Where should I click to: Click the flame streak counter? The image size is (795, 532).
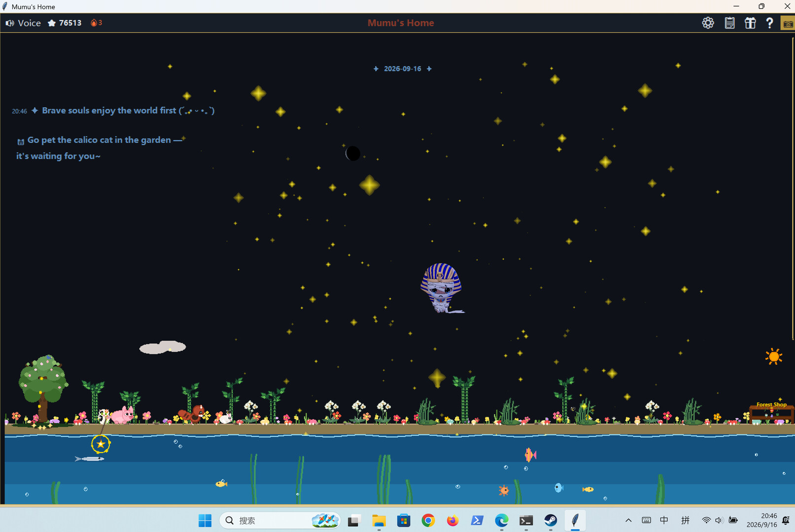click(x=96, y=23)
